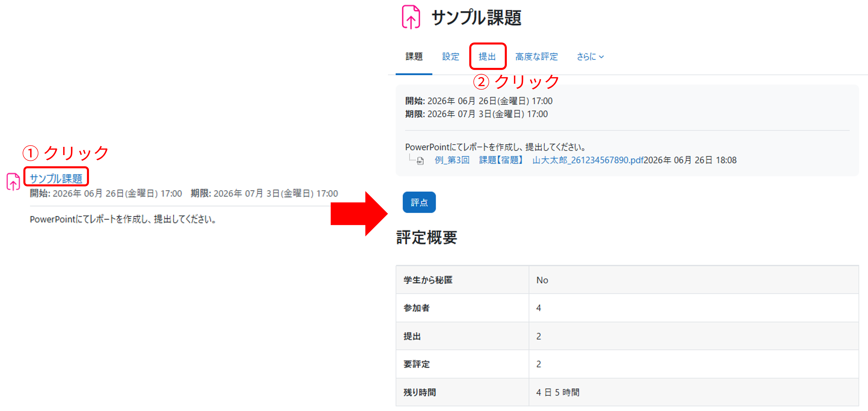Click the 残り時間 row label
Screen dimensions: 868x411
tap(419, 392)
